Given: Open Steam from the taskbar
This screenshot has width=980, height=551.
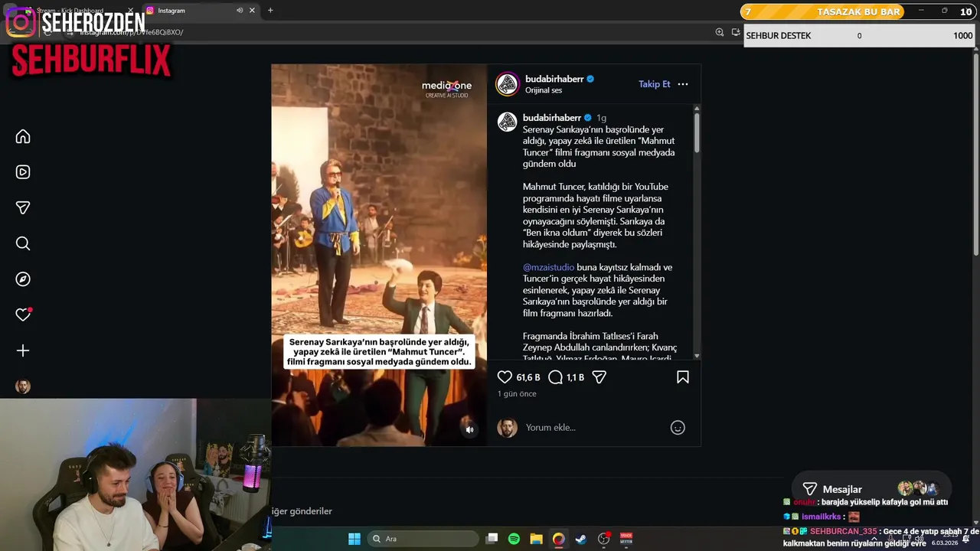Looking at the screenshot, I should 581,539.
